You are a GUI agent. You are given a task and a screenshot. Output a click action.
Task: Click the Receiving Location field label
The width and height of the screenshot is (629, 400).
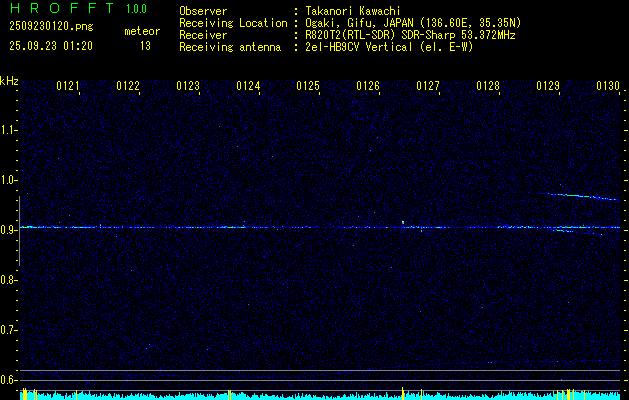(x=233, y=23)
